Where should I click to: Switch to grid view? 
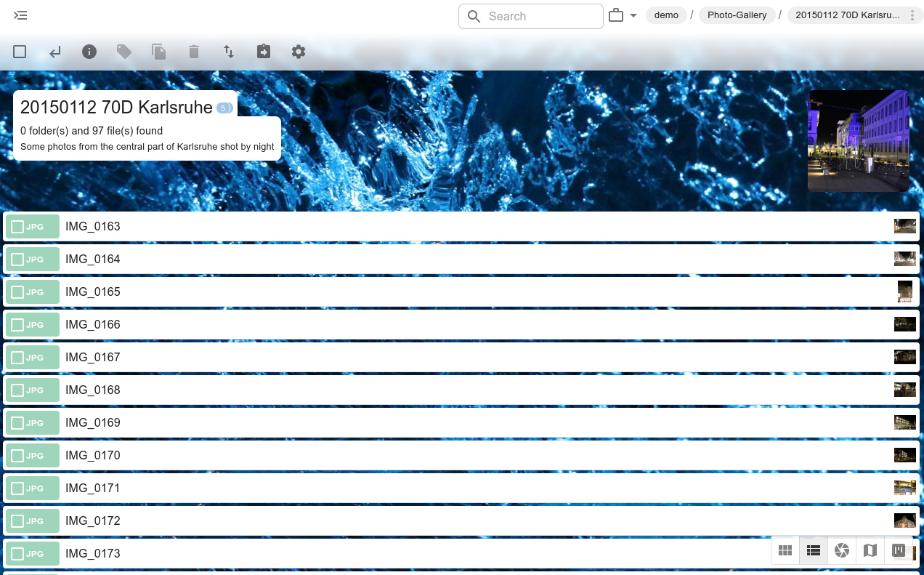tap(785, 550)
